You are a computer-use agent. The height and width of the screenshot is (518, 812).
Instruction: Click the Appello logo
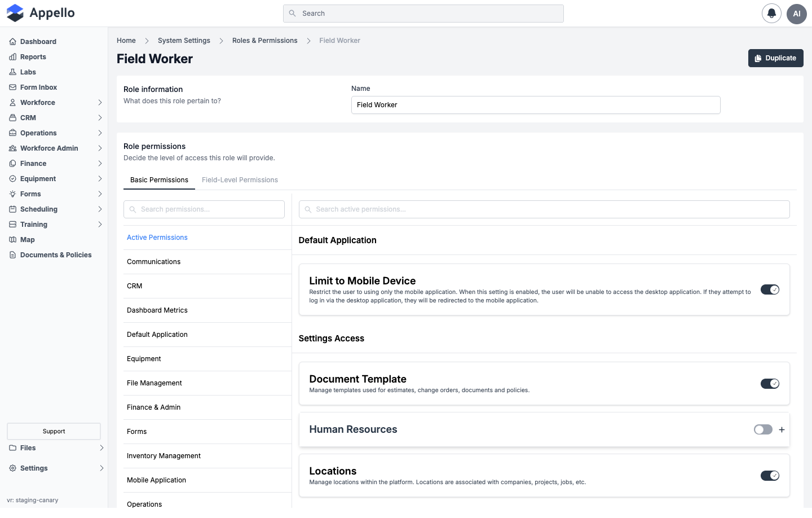coord(41,13)
